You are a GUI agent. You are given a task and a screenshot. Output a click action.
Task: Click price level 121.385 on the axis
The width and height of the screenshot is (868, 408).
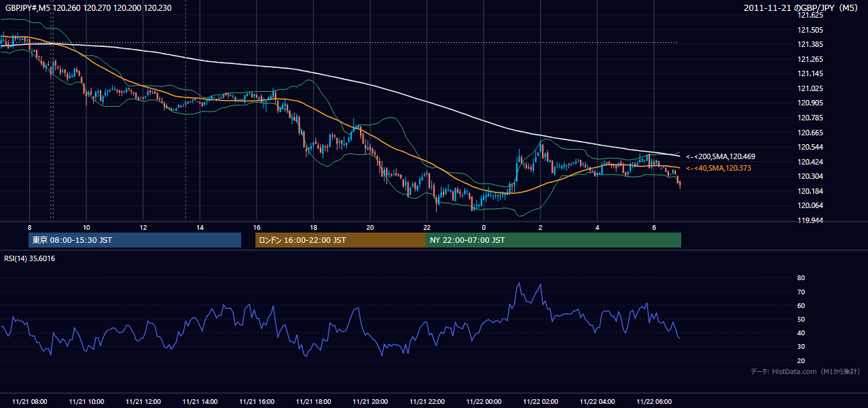pos(811,44)
